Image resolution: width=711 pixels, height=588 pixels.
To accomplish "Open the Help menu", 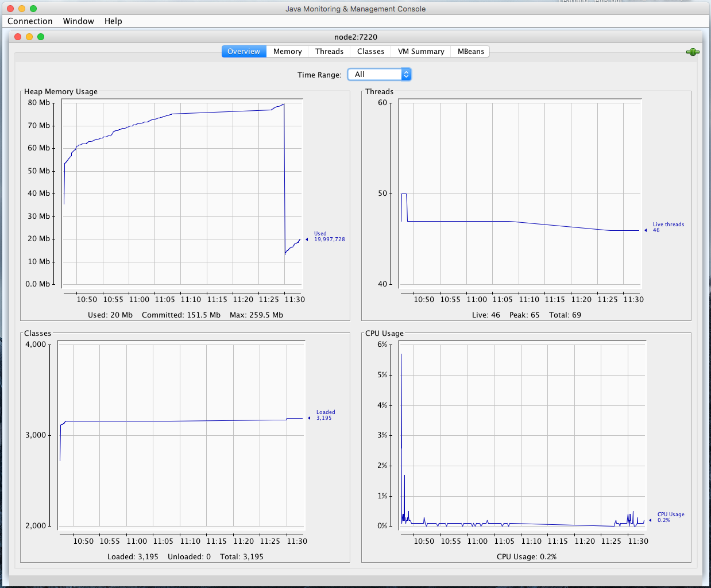I will (113, 21).
